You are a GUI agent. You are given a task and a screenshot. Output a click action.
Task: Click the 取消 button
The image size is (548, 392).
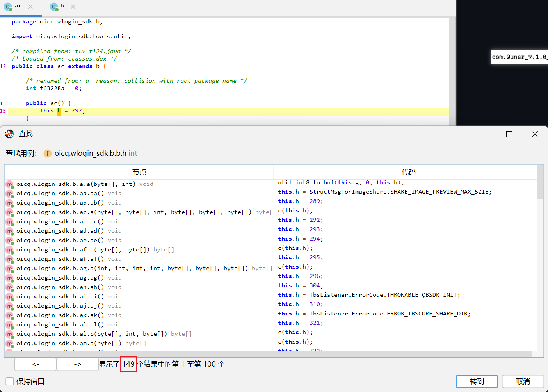tap(523, 381)
